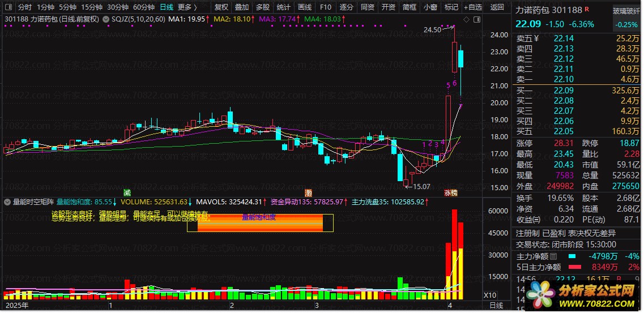This screenshot has width=644, height=313.
Task: Click the 卖三 price 22.12
Action: click(x=564, y=59)
